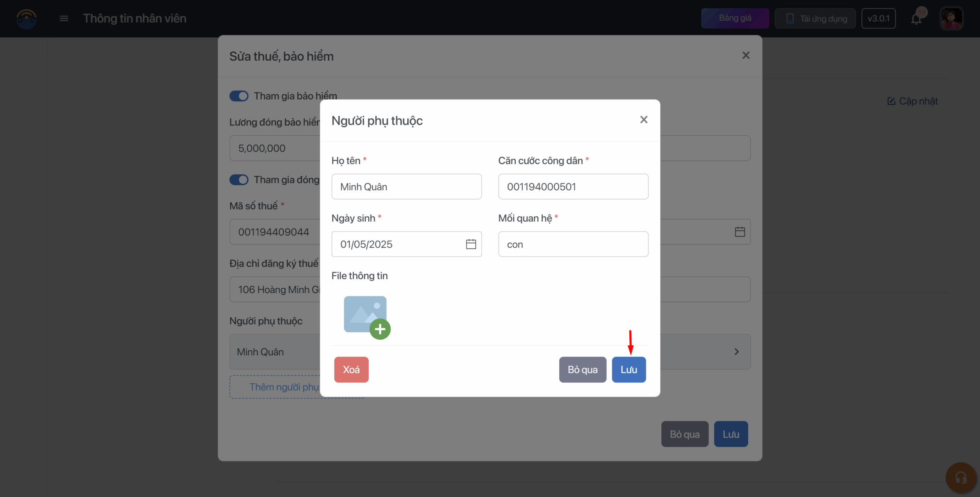Expand the Minh Quân dependent row chevron

(x=737, y=351)
